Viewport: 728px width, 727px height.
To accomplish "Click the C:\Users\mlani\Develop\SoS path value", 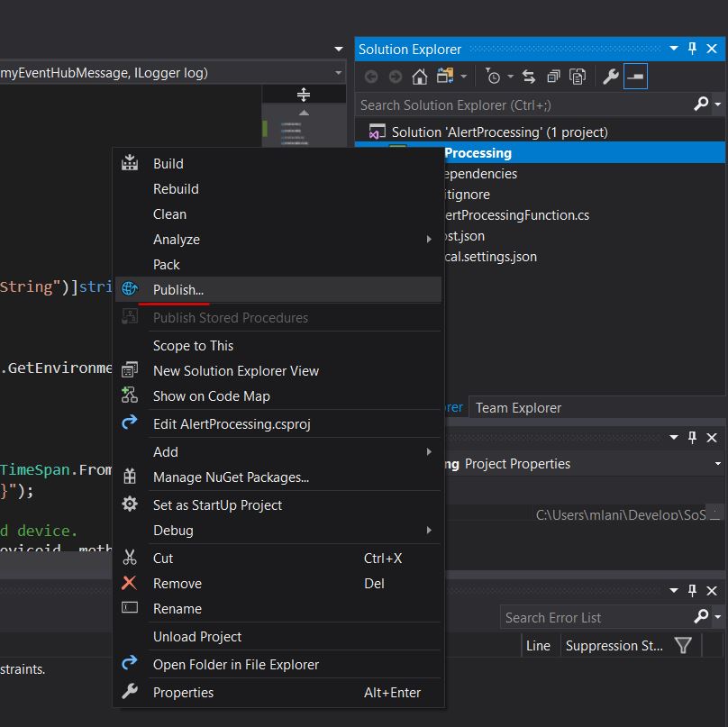I will (621, 513).
